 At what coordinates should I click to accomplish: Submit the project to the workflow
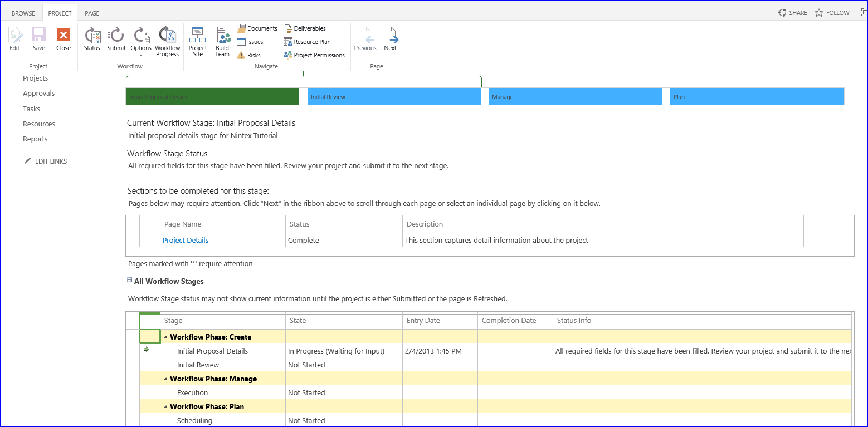point(116,39)
